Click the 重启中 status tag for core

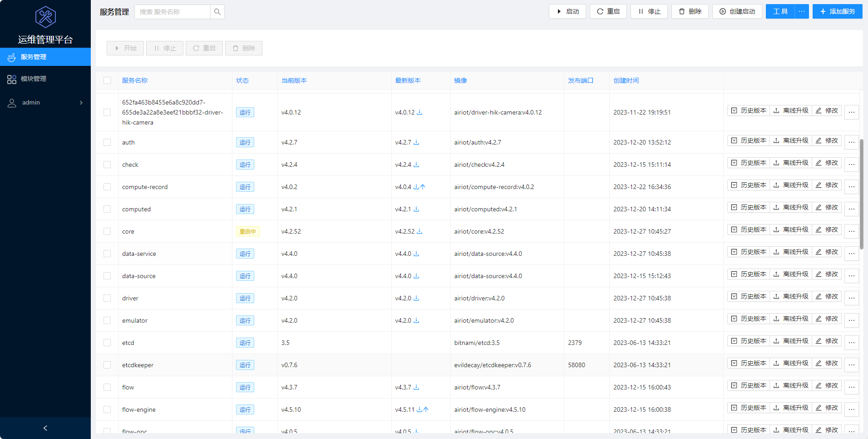247,231
